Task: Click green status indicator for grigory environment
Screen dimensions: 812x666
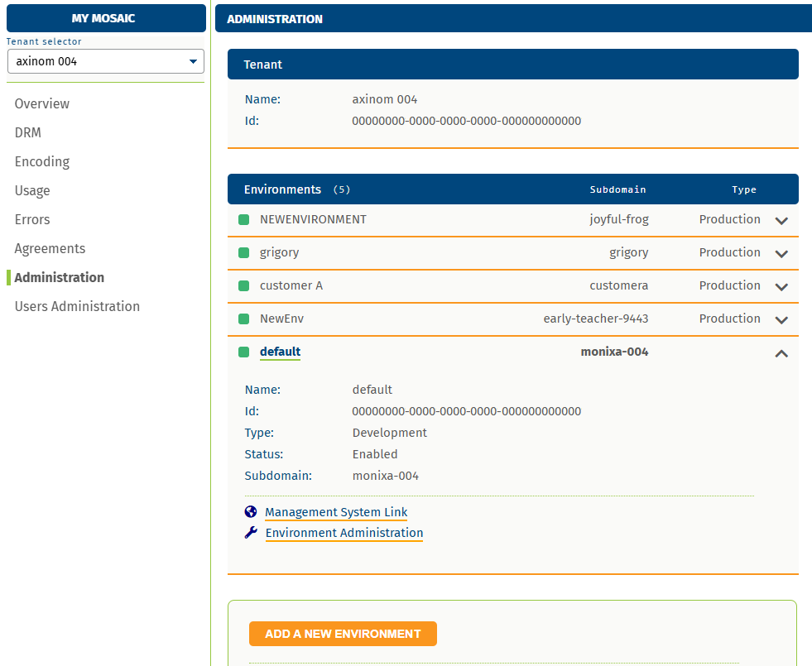Action: pyautogui.click(x=243, y=253)
